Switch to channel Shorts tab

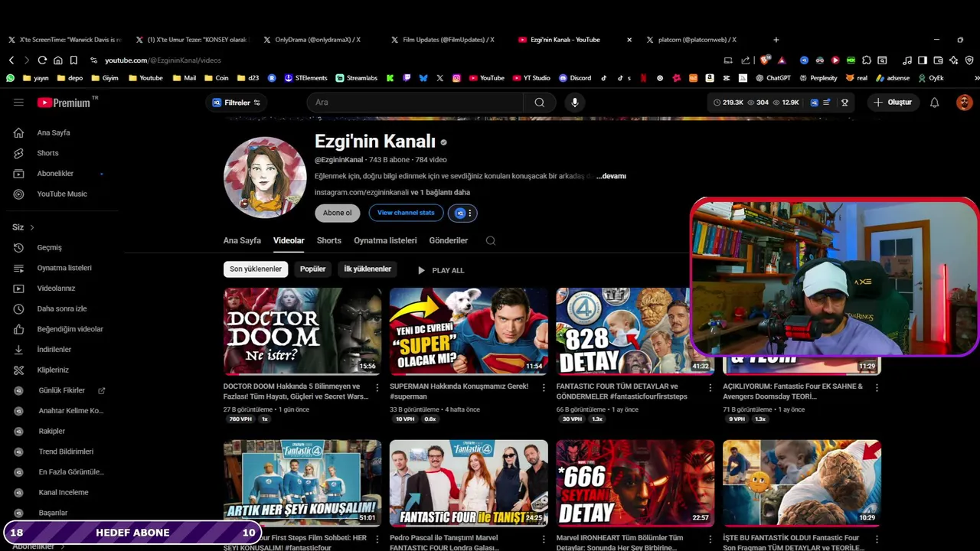tap(329, 240)
